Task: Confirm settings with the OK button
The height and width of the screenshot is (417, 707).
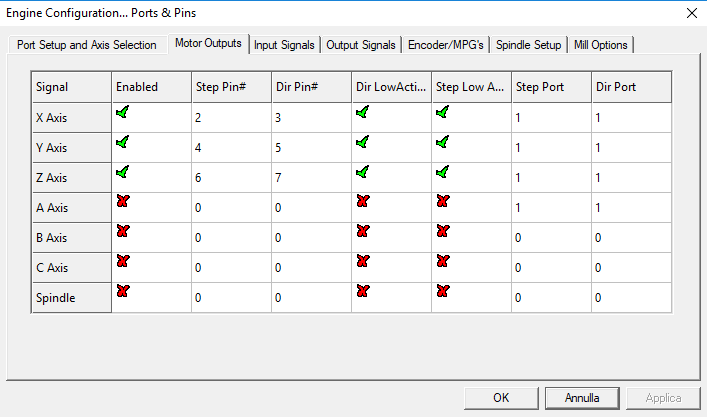Action: pos(501,398)
